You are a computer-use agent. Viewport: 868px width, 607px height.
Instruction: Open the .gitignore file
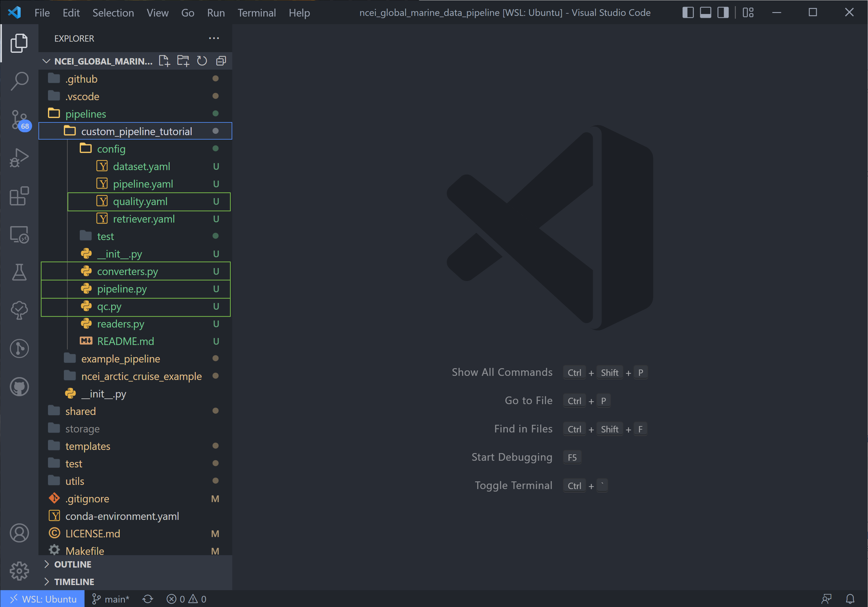point(135,498)
